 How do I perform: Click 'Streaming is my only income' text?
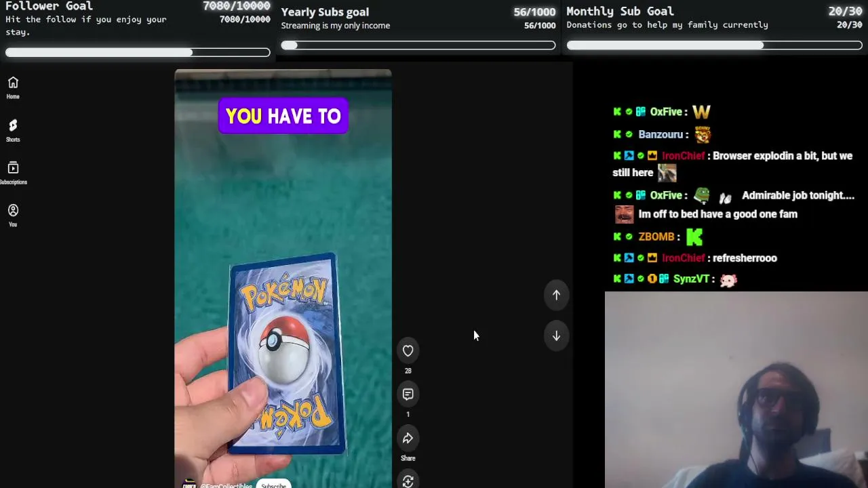[x=336, y=25]
